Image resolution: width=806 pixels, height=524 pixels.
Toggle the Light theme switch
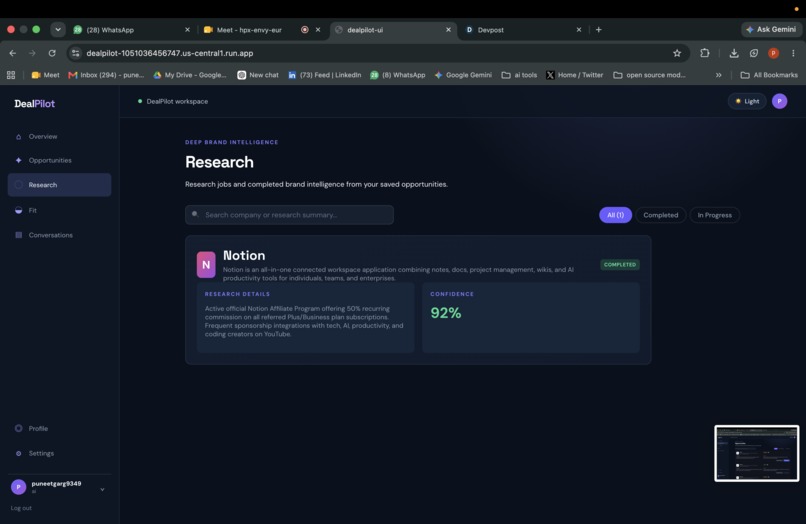[747, 101]
